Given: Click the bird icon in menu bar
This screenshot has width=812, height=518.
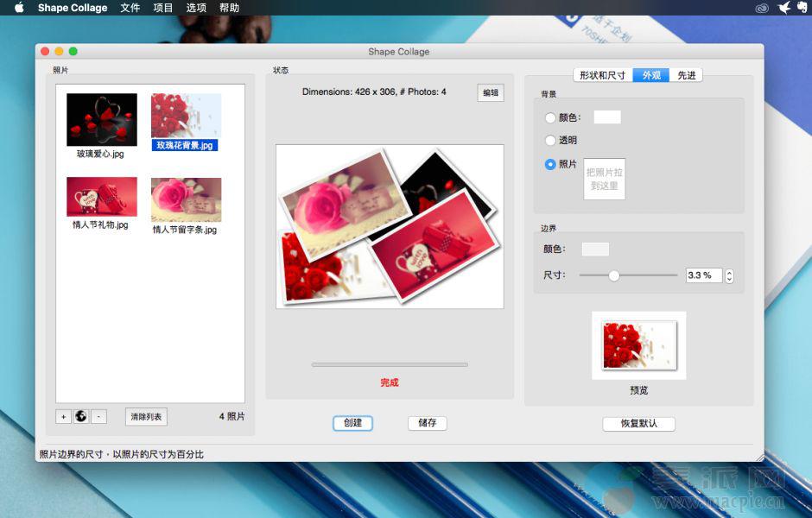Looking at the screenshot, I should pos(783,8).
